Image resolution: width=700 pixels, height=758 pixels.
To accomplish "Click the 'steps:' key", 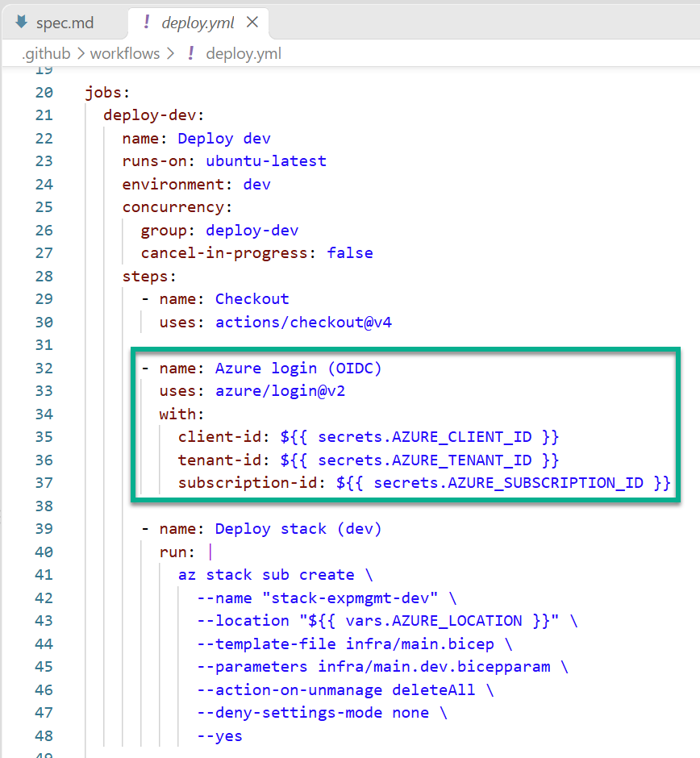I will click(x=149, y=277).
